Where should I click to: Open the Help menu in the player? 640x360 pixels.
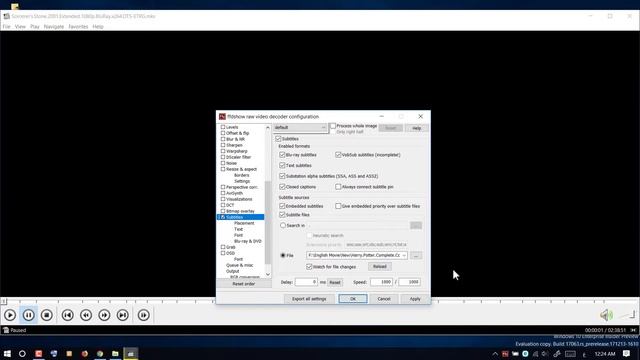point(98,27)
